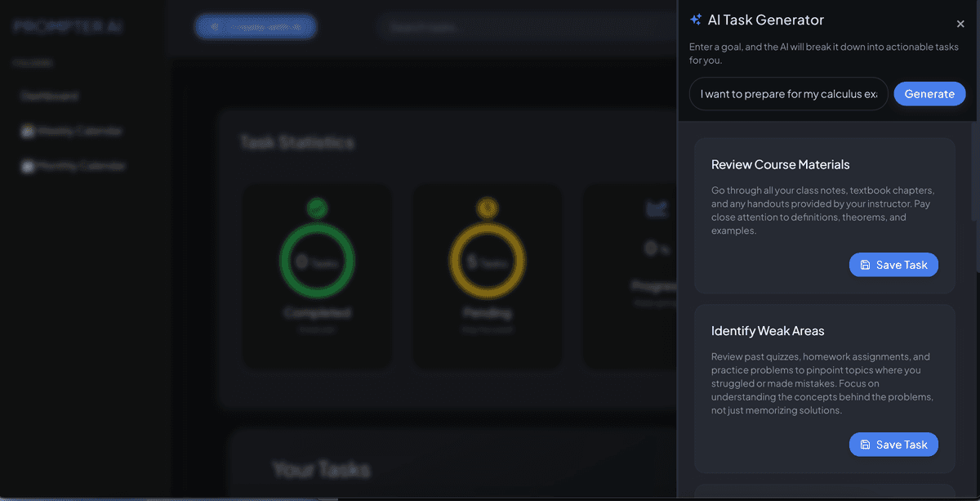Save the Identify Weak Areas task
Image resolution: width=980 pixels, height=501 pixels.
[x=893, y=445]
